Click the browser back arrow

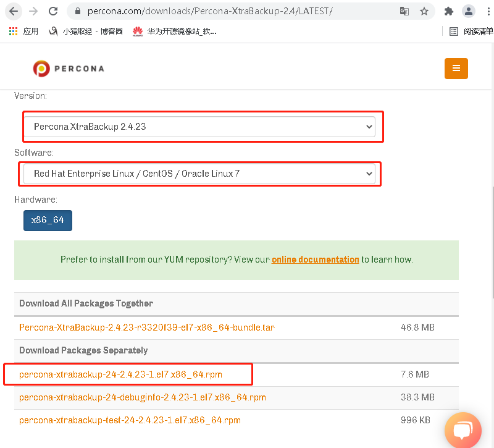14,11
